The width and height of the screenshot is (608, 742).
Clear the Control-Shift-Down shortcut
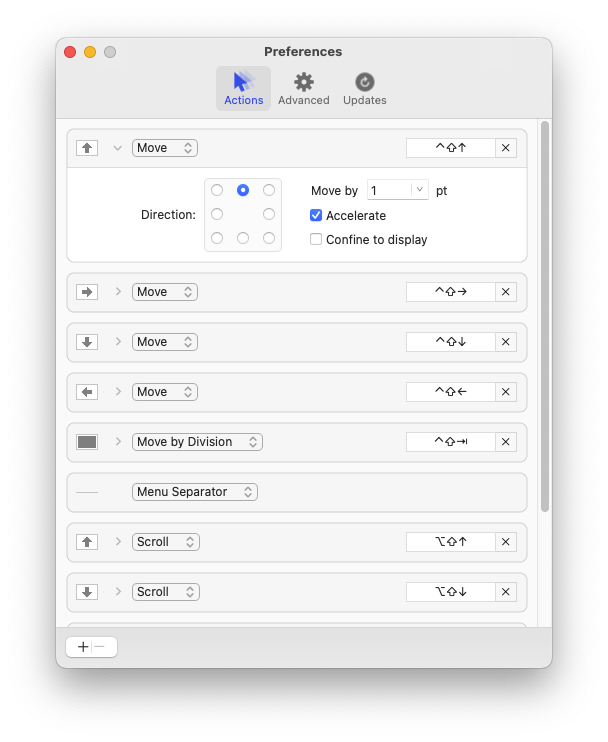[x=505, y=342]
